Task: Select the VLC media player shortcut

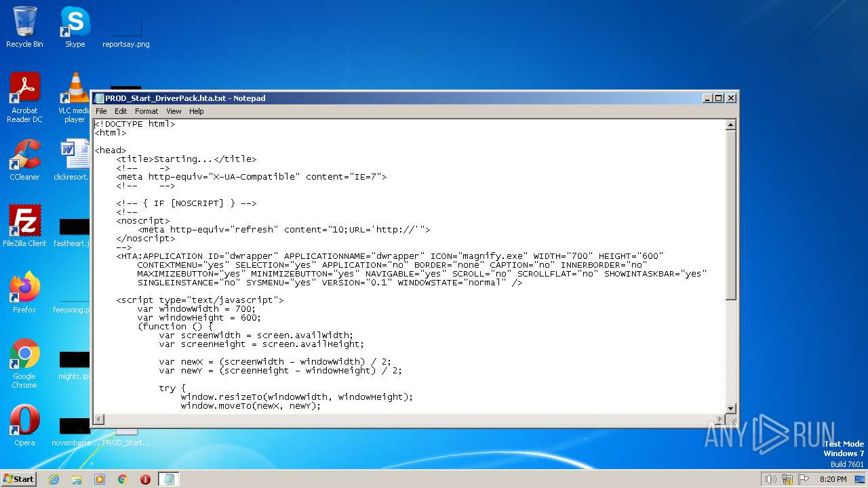Action: point(75,98)
